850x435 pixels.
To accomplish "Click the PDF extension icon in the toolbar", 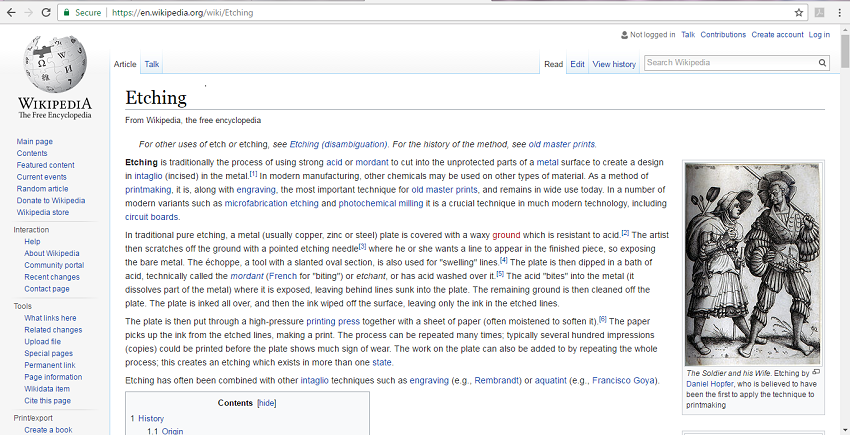I will tap(820, 12).
